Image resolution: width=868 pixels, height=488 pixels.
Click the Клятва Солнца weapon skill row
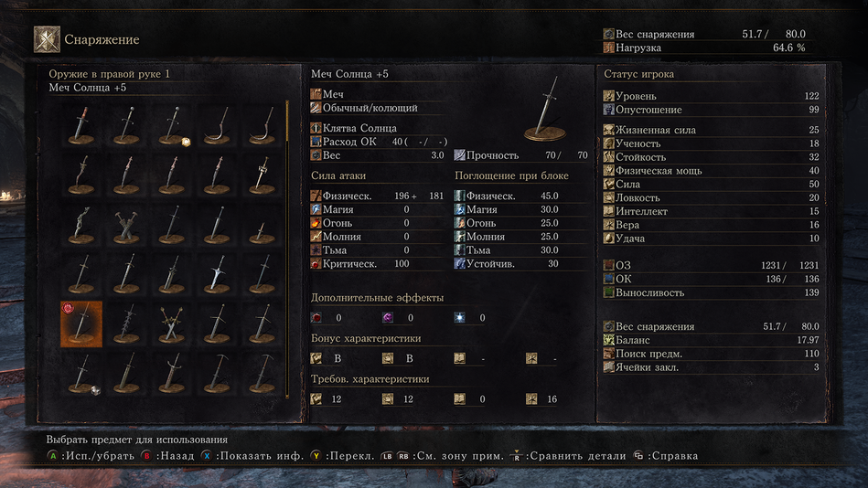[380, 128]
